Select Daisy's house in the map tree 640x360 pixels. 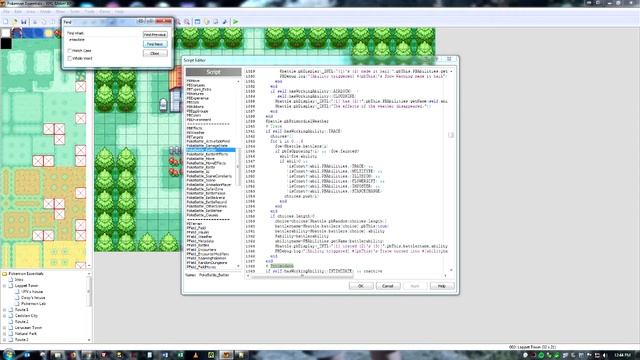(32, 298)
